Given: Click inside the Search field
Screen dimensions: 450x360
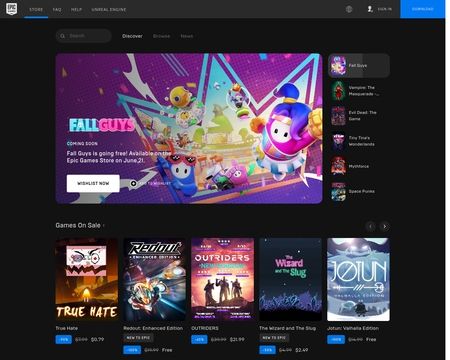Looking at the screenshot, I should pyautogui.click(x=83, y=36).
